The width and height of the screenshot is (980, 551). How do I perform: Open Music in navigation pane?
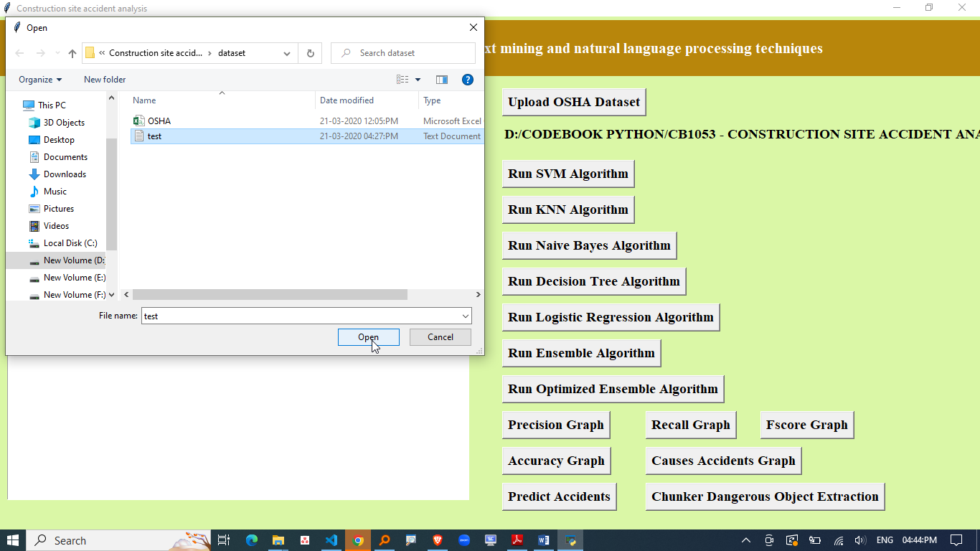tap(55, 192)
